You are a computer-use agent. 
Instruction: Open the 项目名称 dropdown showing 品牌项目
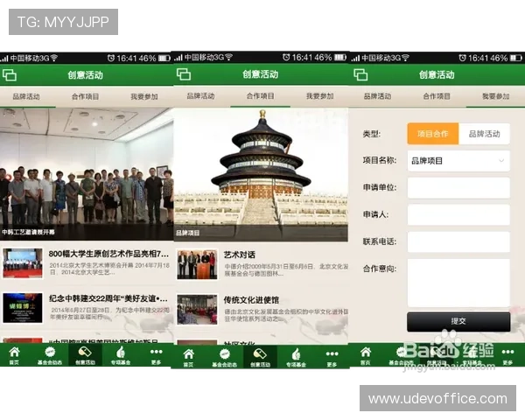coord(458,161)
